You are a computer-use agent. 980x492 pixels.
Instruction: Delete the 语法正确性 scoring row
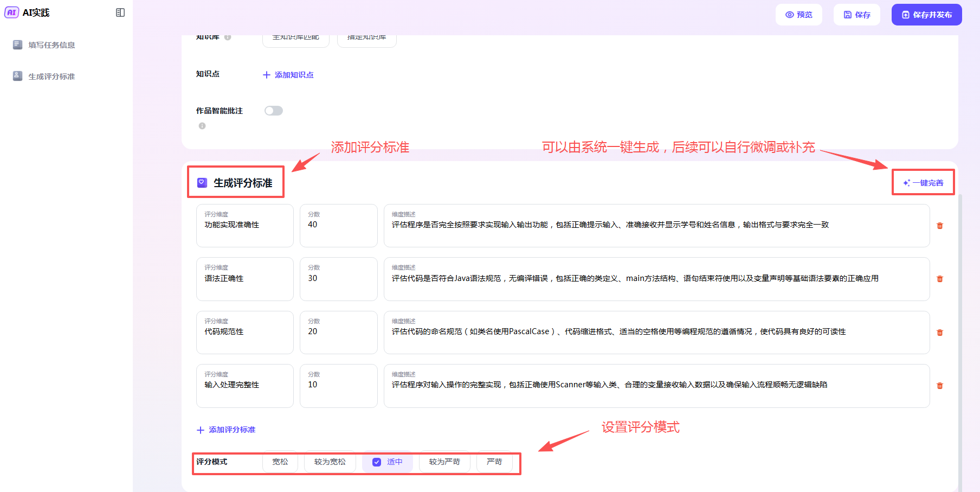[940, 279]
